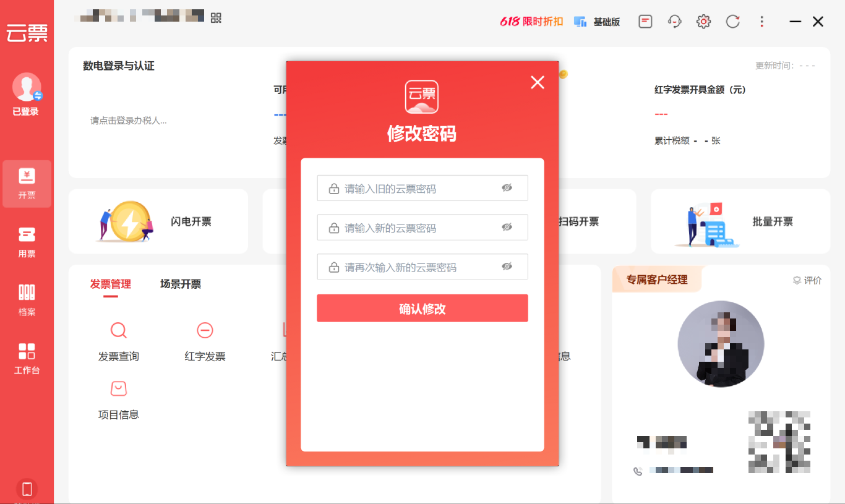Open the 档案 section in sidebar
845x504 pixels.
(x=27, y=301)
